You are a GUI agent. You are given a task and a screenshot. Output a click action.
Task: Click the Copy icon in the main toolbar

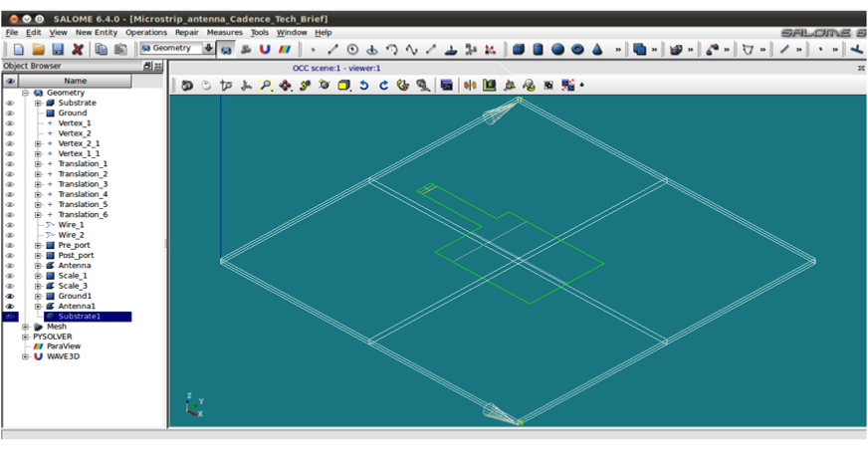tap(101, 49)
